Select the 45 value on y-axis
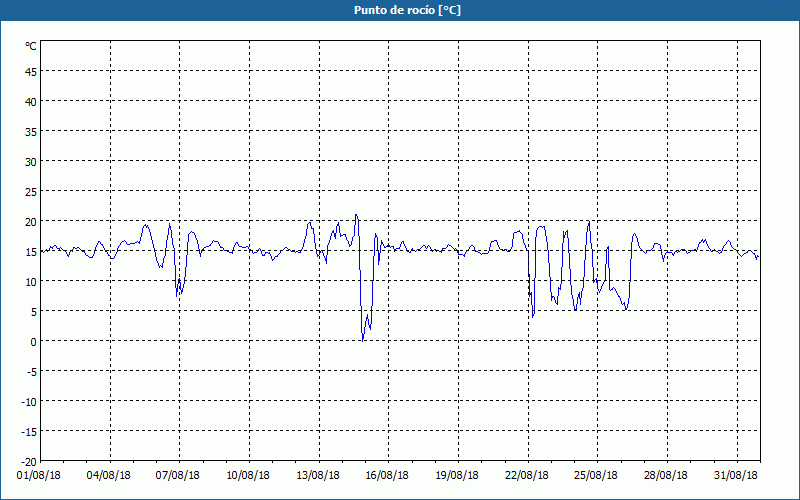Screen dimensions: 800x500 31,72
